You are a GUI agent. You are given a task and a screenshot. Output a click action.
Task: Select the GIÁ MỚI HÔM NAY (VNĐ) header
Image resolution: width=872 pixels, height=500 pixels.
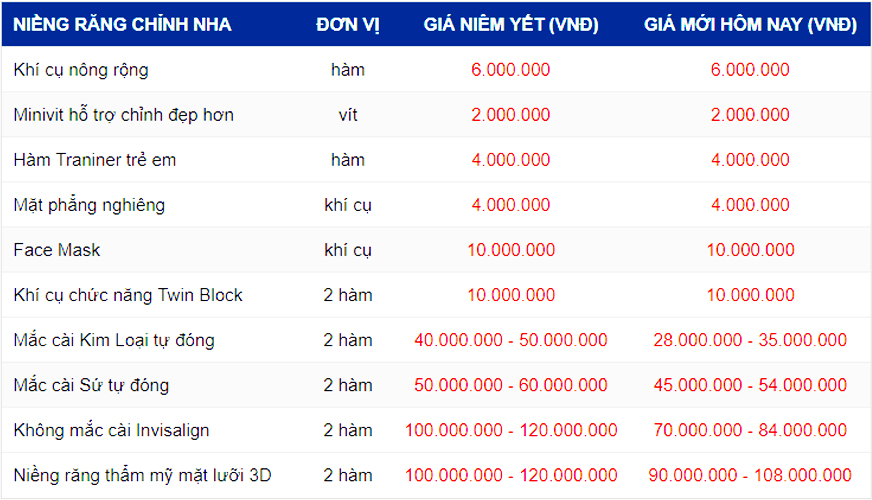click(x=750, y=24)
